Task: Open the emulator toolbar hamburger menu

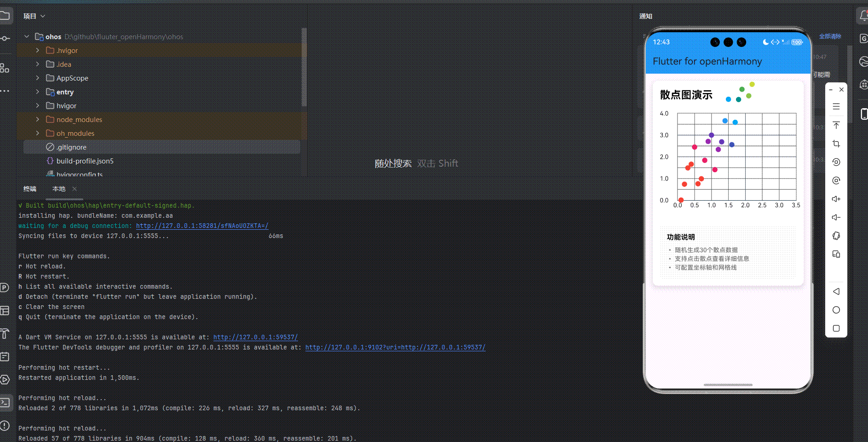Action: 836,106
